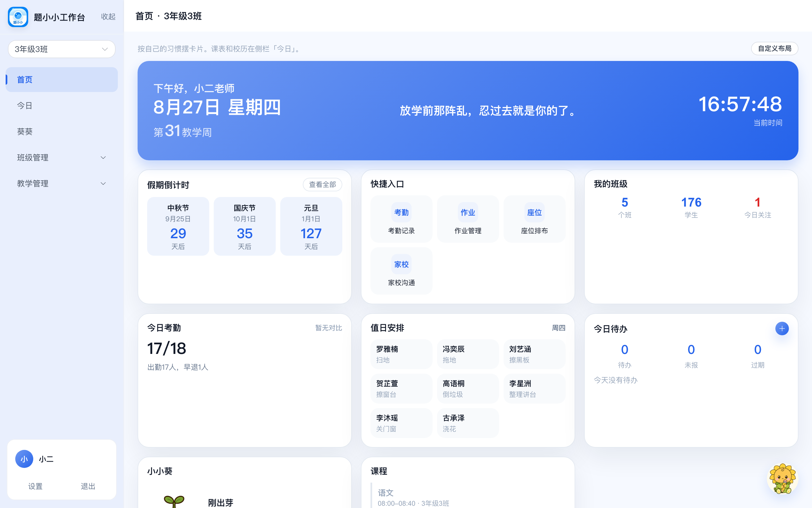Image resolution: width=812 pixels, height=508 pixels.
Task: Select duty entry 冯奕辰 拖地
Action: click(x=468, y=354)
